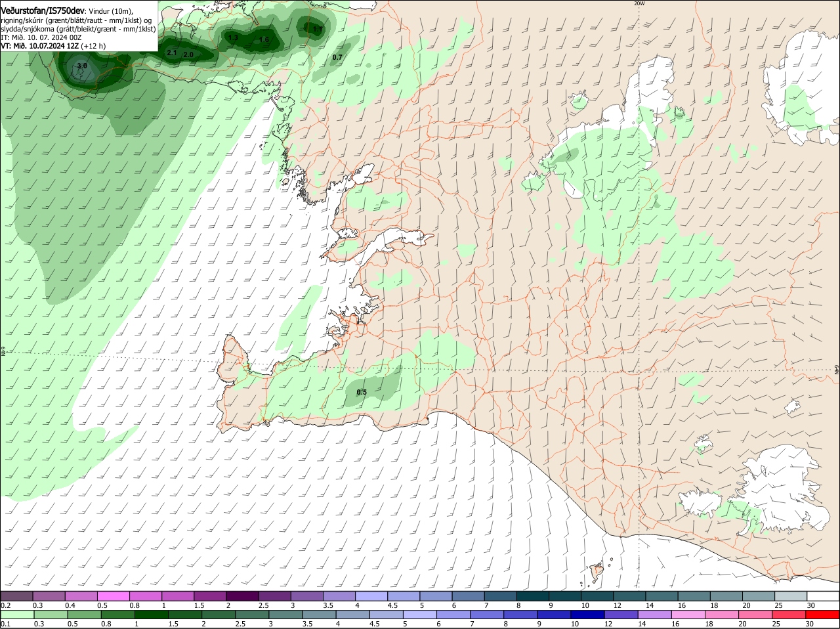Click the 1.6 precipitation label on the map
The height and width of the screenshot is (629, 840).
pos(264,40)
